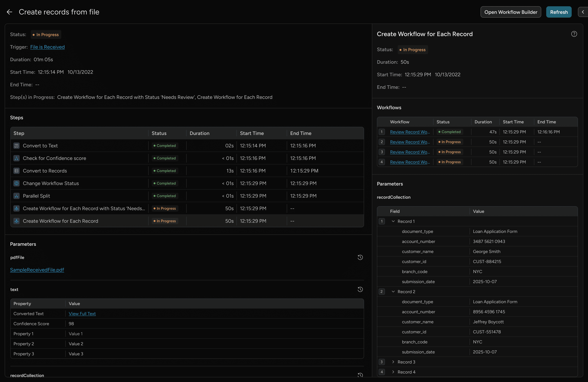Click the Refresh button
The height and width of the screenshot is (382, 588).
pyautogui.click(x=559, y=12)
